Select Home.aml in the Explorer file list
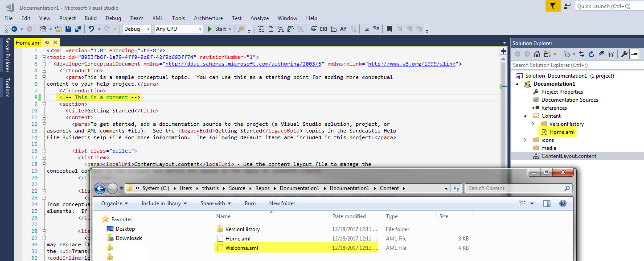The width and height of the screenshot is (644, 261). click(x=238, y=239)
